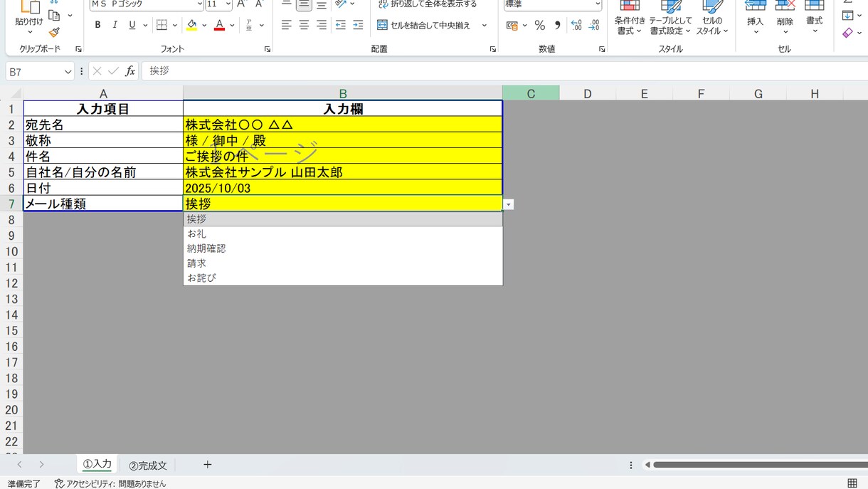
Task: Open phonetic guide (ふりがな) settings icon
Action: (x=249, y=25)
